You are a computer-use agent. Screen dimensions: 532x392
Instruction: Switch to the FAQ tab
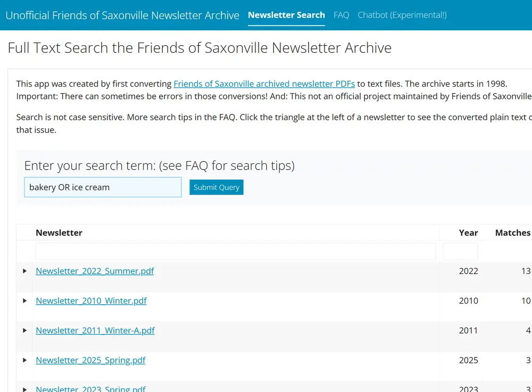tap(341, 15)
